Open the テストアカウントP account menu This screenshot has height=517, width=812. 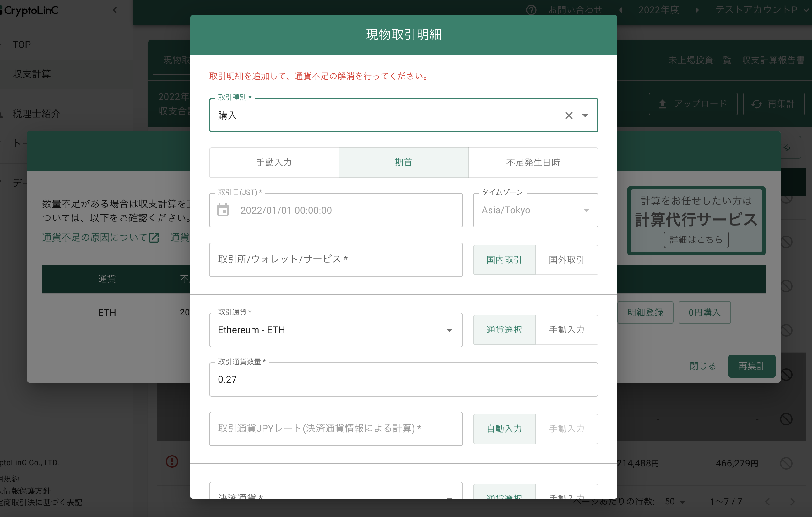[x=762, y=10]
